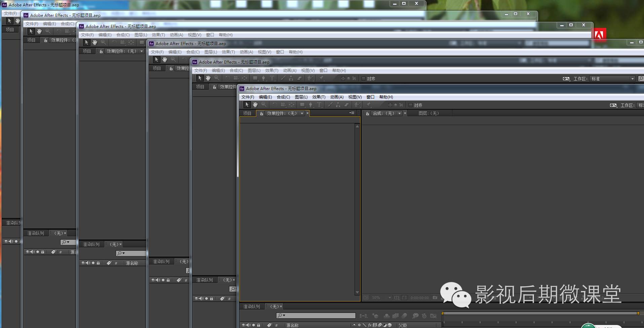Select the Brush tool in front window

pyautogui.click(x=330, y=105)
